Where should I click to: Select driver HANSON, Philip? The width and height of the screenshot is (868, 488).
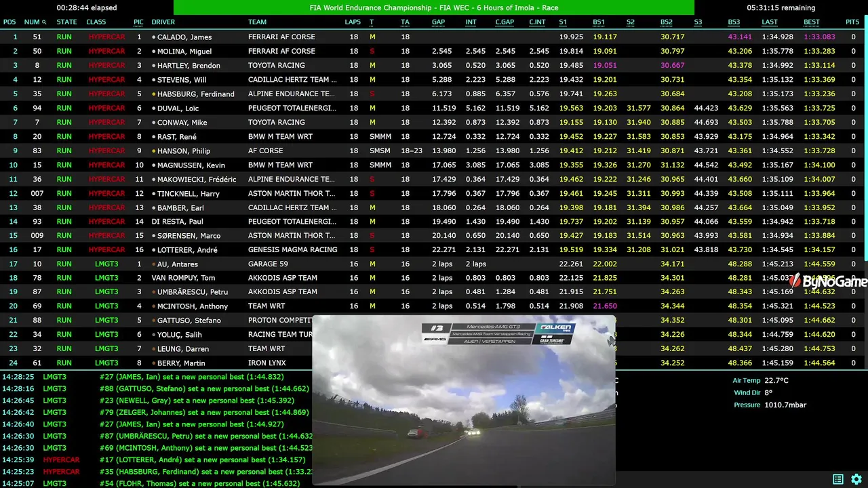click(184, 151)
